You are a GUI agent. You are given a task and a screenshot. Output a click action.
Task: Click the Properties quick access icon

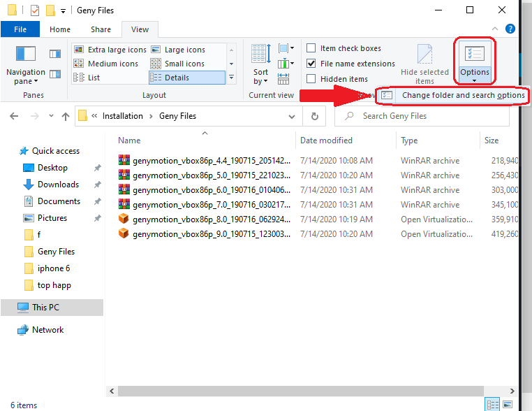point(35,10)
